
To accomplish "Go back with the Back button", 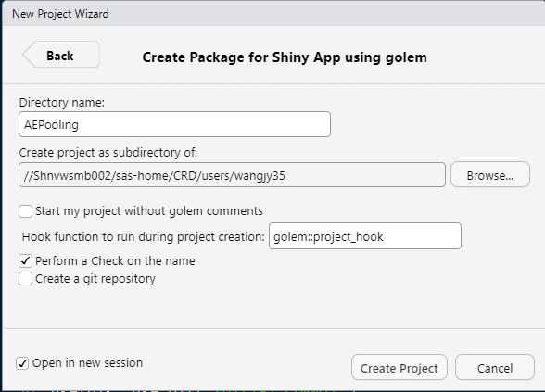I will pos(61,55).
